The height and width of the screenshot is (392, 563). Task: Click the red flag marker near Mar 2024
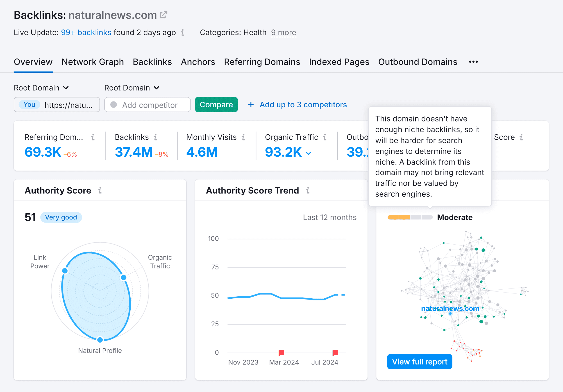pos(281,353)
